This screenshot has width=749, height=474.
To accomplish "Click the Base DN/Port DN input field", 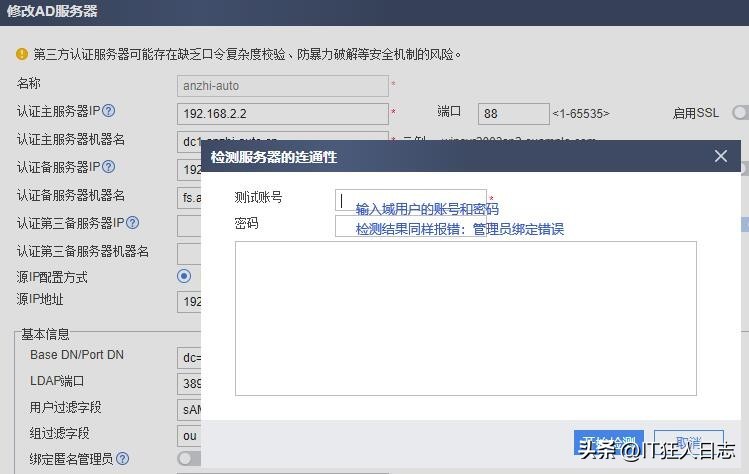I will (x=189, y=357).
